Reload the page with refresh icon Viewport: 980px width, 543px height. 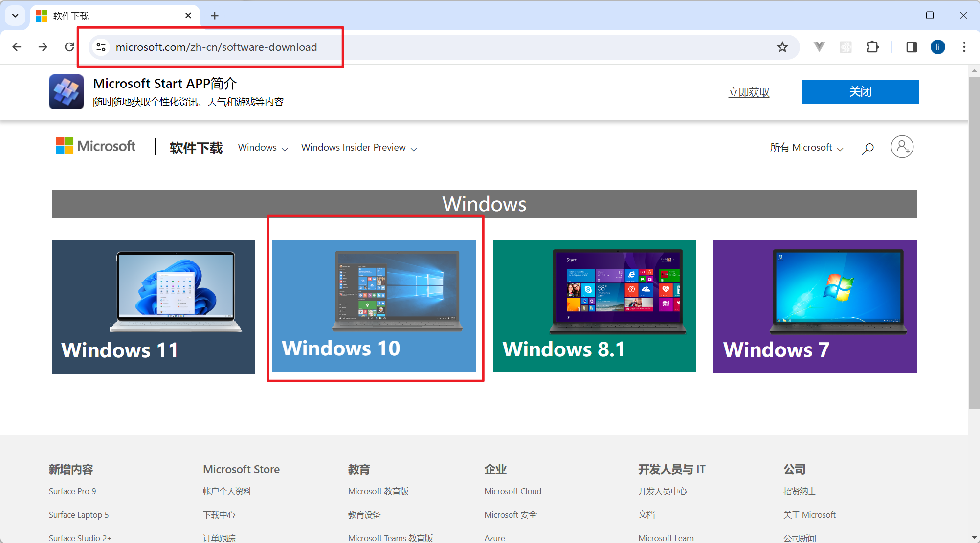(69, 47)
